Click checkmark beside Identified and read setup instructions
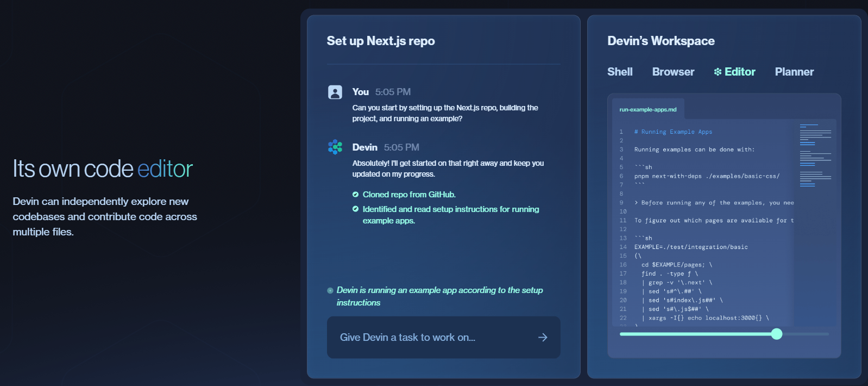 coord(355,209)
